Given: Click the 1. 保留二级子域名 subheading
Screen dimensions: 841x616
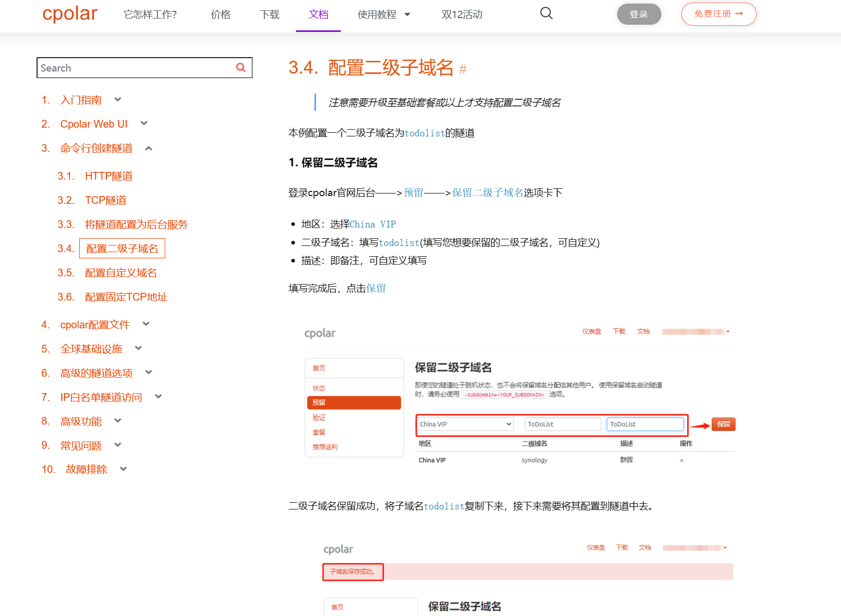Looking at the screenshot, I should click(333, 163).
